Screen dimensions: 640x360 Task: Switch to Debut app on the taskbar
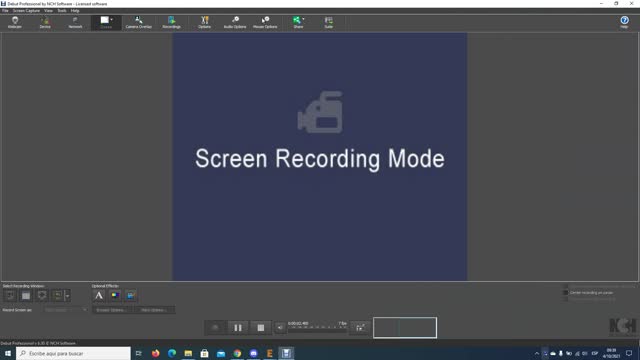286,353
